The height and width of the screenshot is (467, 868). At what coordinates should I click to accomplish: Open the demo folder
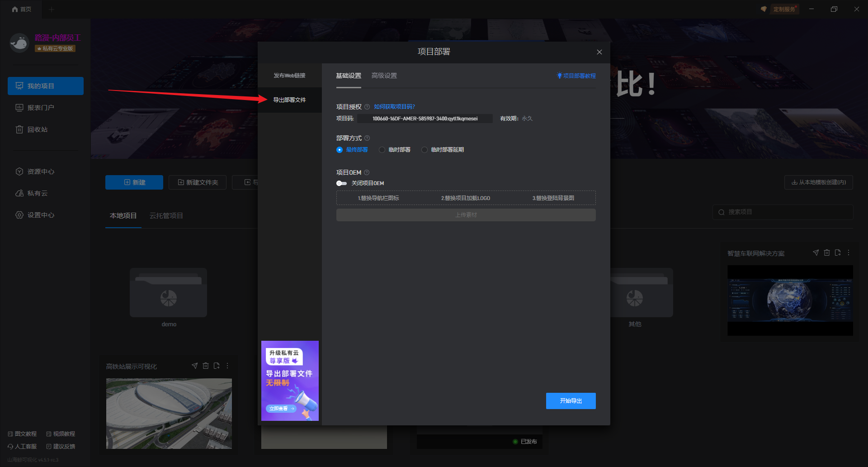pos(169,293)
